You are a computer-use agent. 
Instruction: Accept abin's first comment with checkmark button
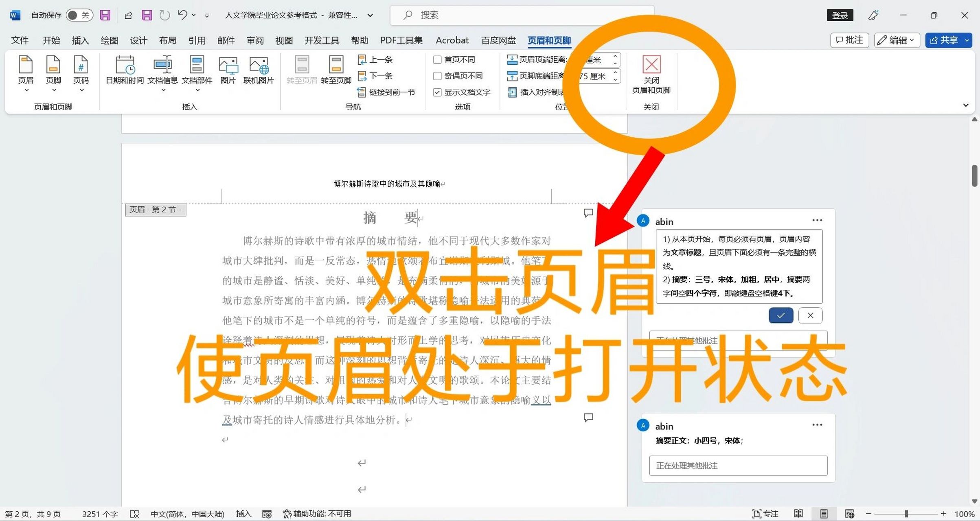point(780,315)
